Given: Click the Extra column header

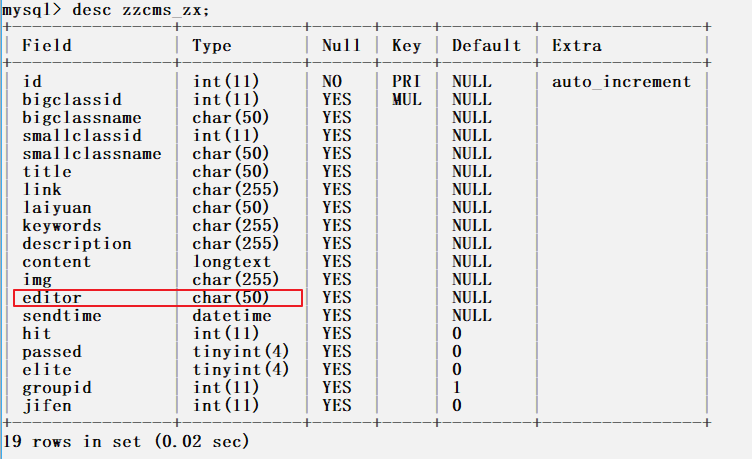Looking at the screenshot, I should (576, 46).
